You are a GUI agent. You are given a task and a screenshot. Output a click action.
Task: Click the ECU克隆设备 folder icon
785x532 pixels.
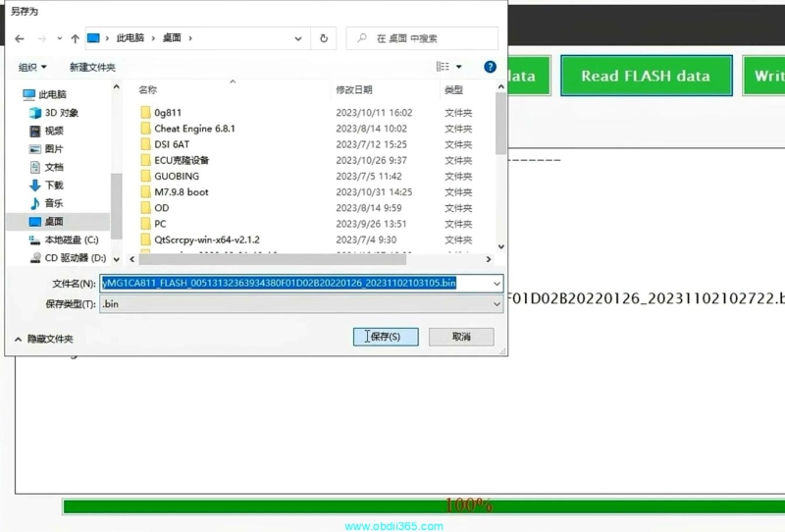145,160
